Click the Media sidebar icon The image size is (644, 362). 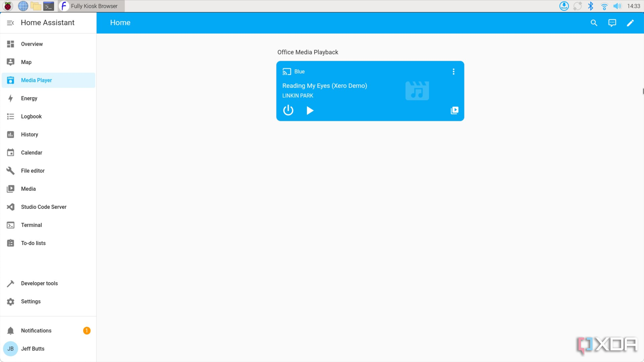pos(11,189)
